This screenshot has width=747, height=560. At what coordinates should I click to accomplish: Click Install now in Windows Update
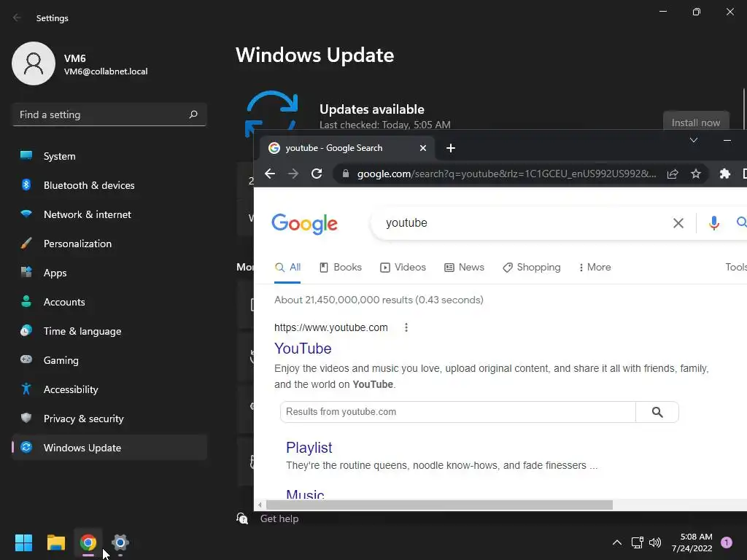click(x=695, y=122)
